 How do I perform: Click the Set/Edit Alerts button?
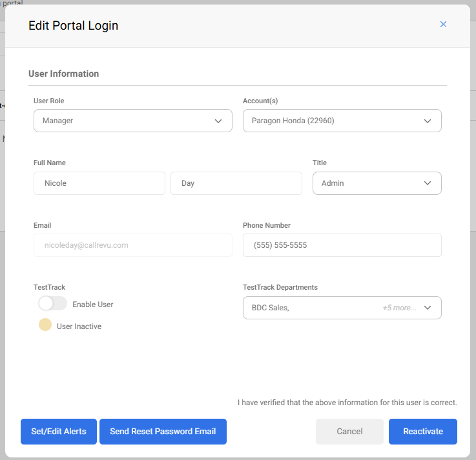59,432
